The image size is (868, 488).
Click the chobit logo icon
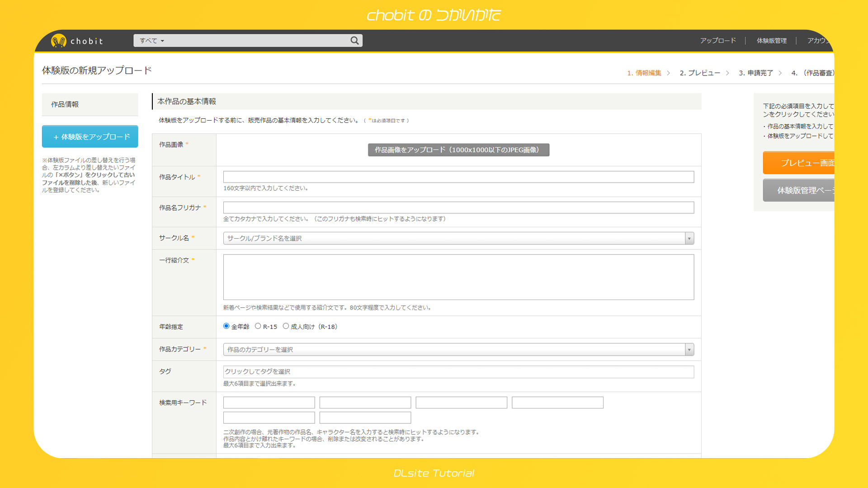click(58, 41)
